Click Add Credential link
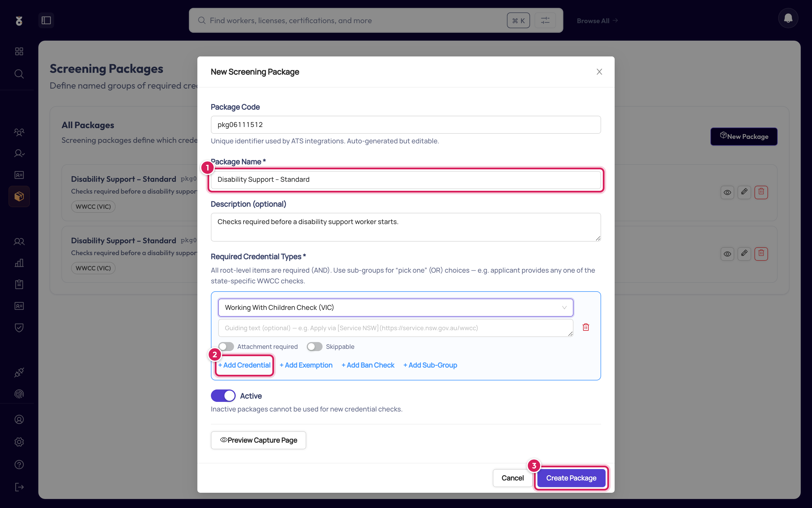The width and height of the screenshot is (812, 508). 244,365
